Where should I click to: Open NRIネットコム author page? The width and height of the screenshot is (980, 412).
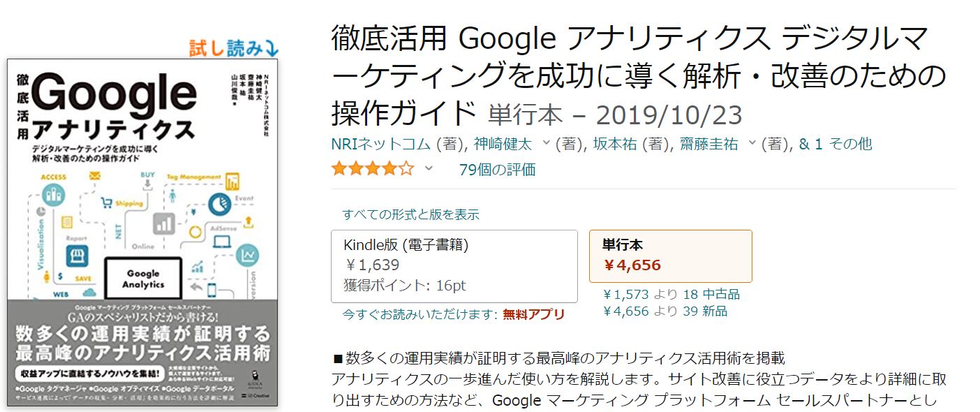tap(381, 145)
